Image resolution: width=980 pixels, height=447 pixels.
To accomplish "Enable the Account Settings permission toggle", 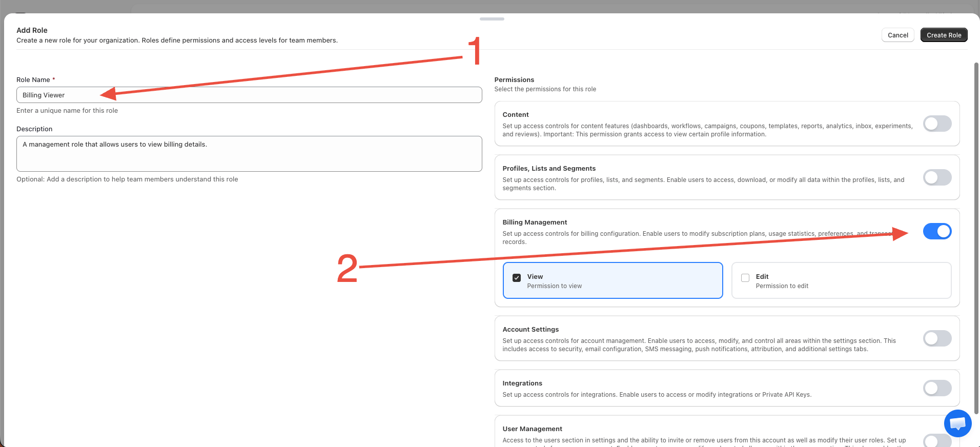I will (x=937, y=338).
